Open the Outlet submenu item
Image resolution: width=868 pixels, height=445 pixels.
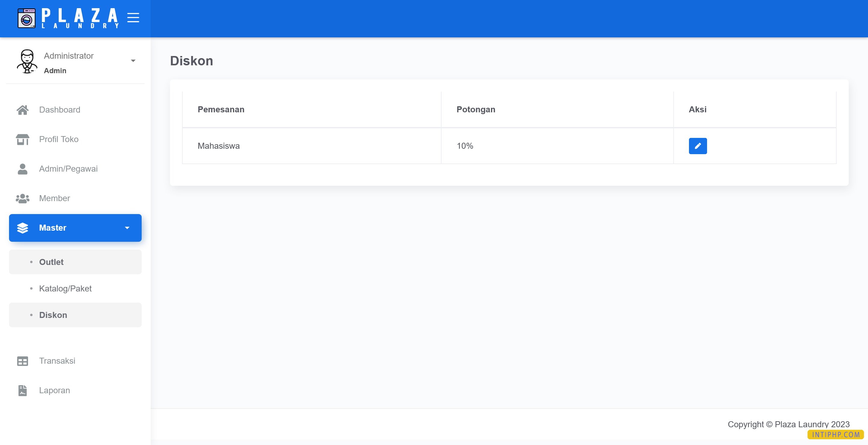click(x=51, y=262)
